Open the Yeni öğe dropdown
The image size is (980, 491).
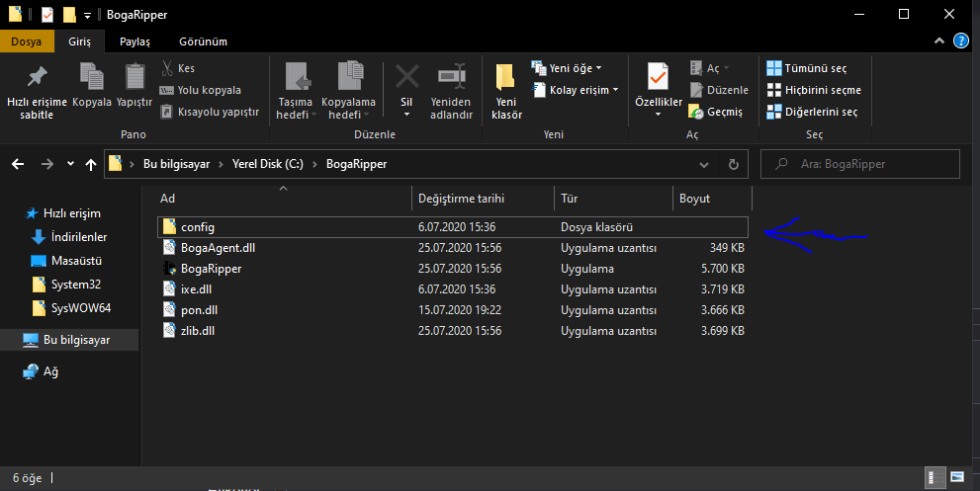click(x=567, y=68)
